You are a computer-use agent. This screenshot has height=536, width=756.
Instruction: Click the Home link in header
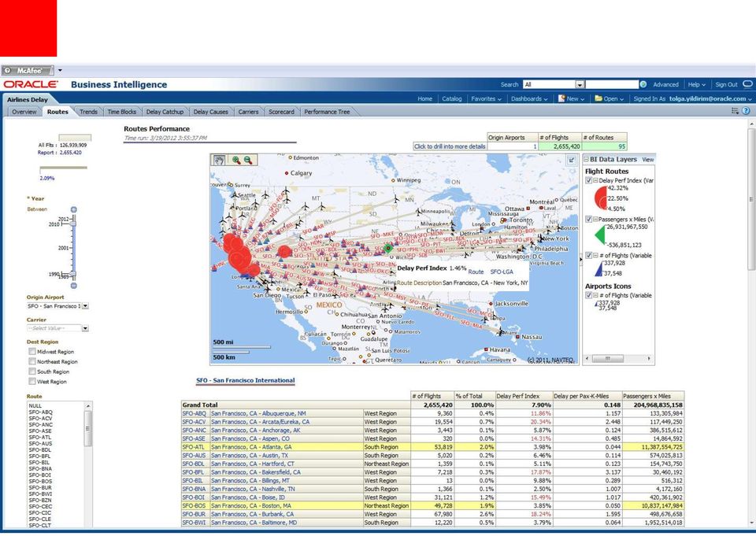pyautogui.click(x=424, y=98)
